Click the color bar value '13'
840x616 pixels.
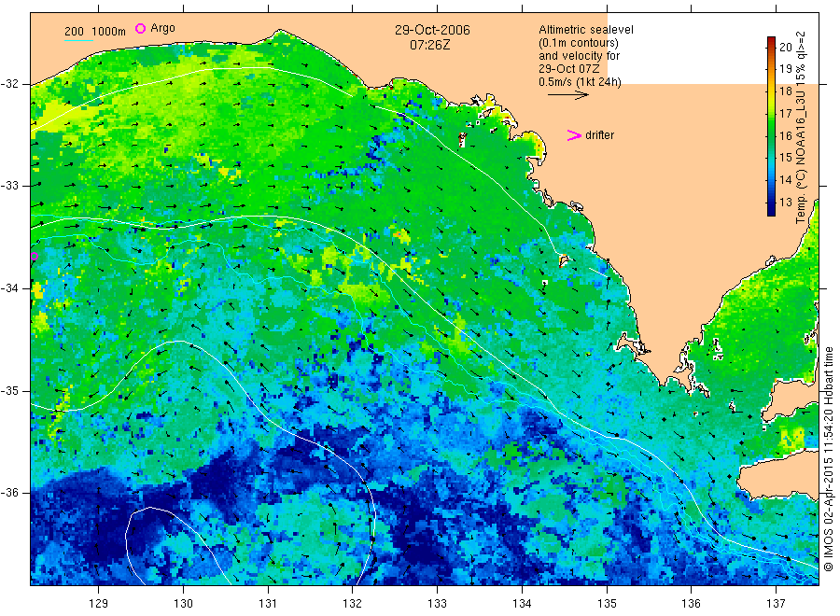[785, 203]
